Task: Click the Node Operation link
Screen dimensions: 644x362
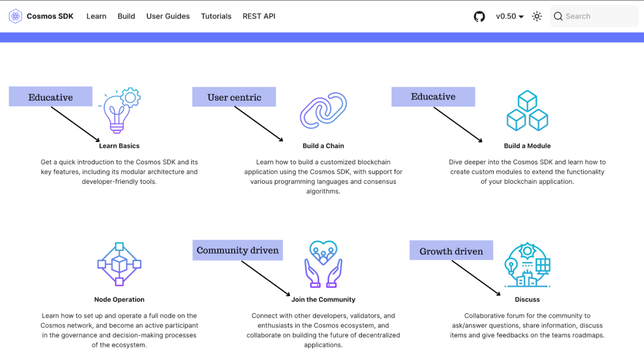Action: pos(119,299)
